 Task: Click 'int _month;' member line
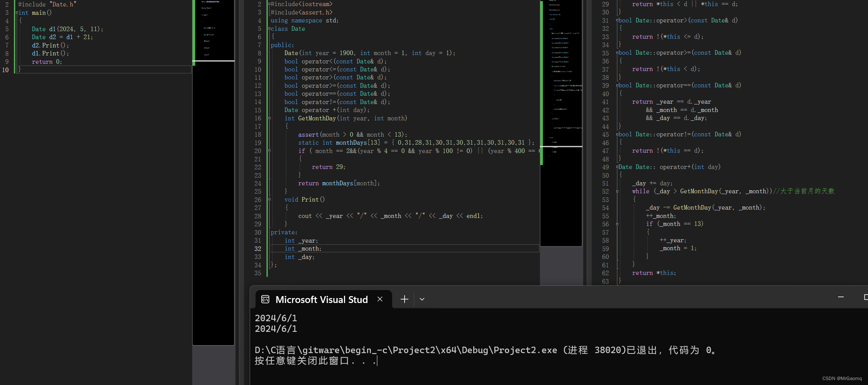(x=303, y=249)
